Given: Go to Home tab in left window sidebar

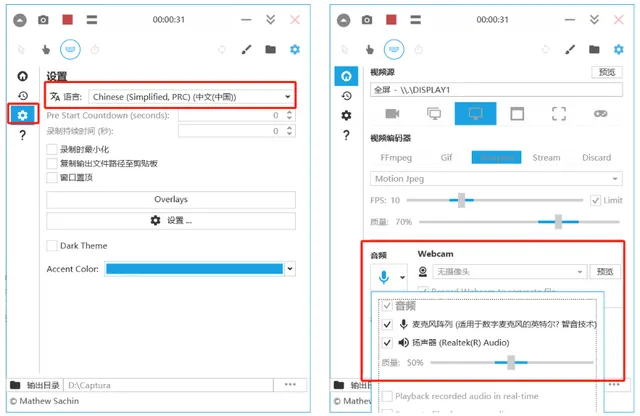Looking at the screenshot, I should pos(22,76).
